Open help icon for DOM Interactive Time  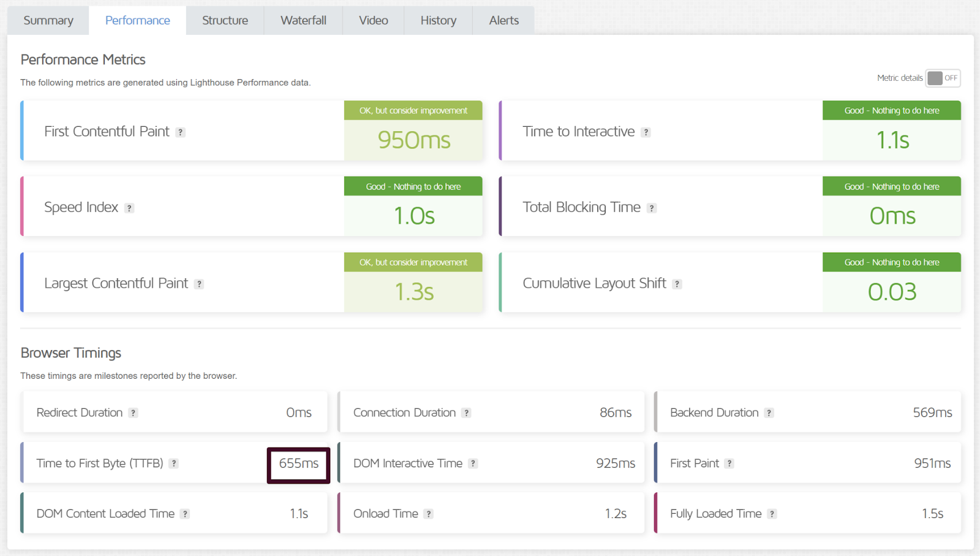point(473,463)
